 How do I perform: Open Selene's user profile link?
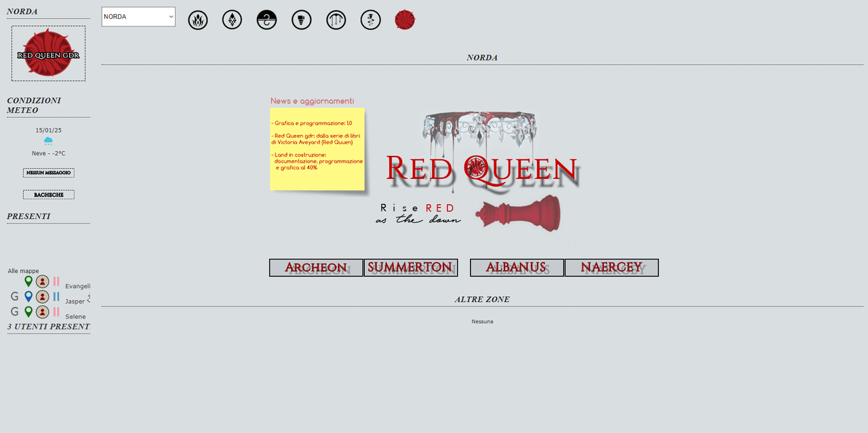75,316
